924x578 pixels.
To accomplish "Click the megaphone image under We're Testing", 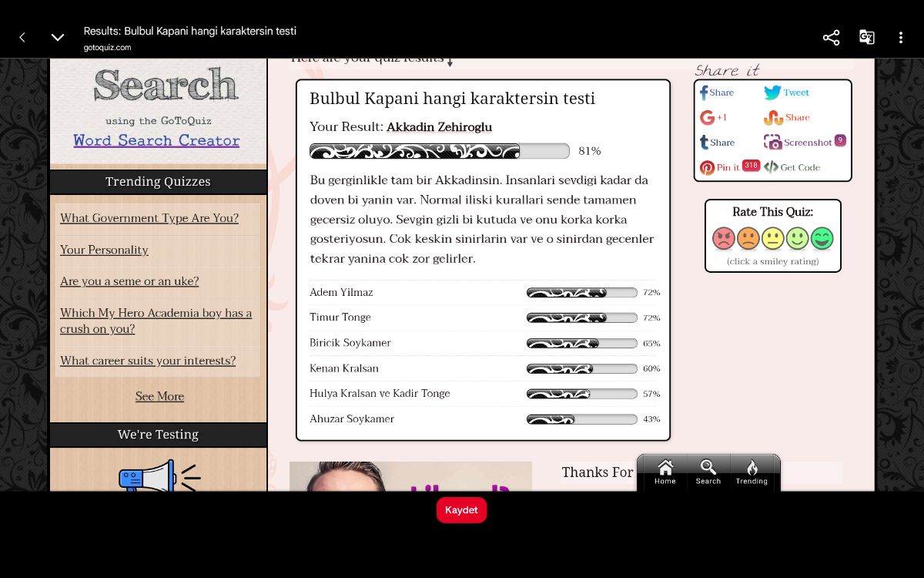I will point(159,475).
